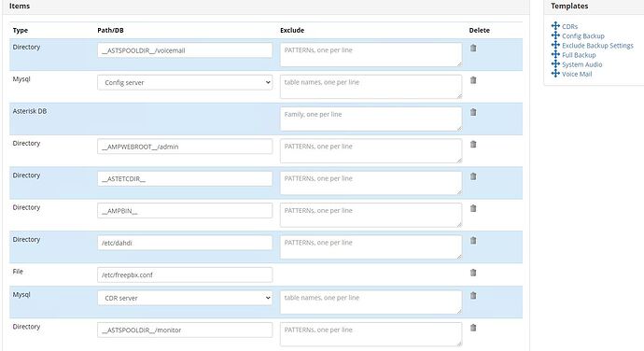Click drag handle beside Exclude Backup Settings
This screenshot has height=351, width=644.
(x=555, y=45)
